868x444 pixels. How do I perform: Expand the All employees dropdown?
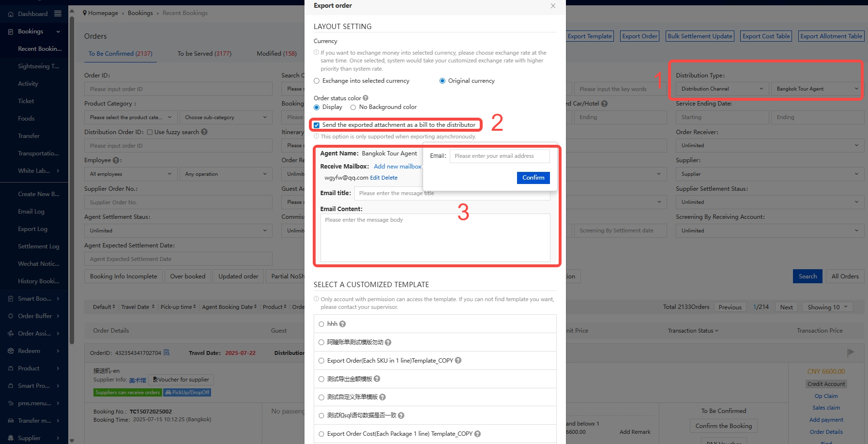click(130, 174)
